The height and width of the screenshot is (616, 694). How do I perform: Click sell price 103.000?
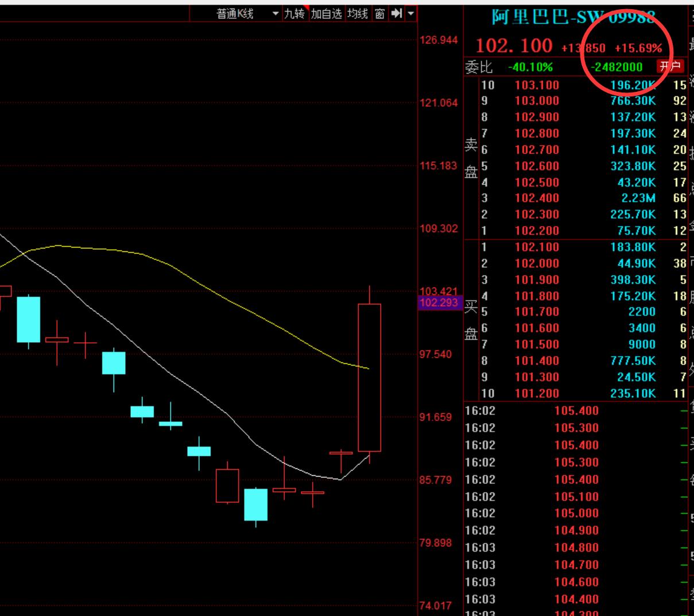[x=537, y=101]
